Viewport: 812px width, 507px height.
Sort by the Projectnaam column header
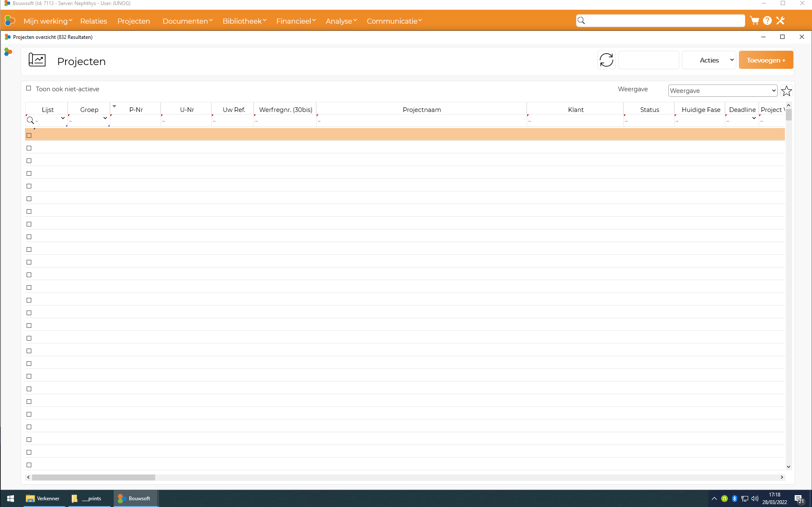pyautogui.click(x=421, y=109)
